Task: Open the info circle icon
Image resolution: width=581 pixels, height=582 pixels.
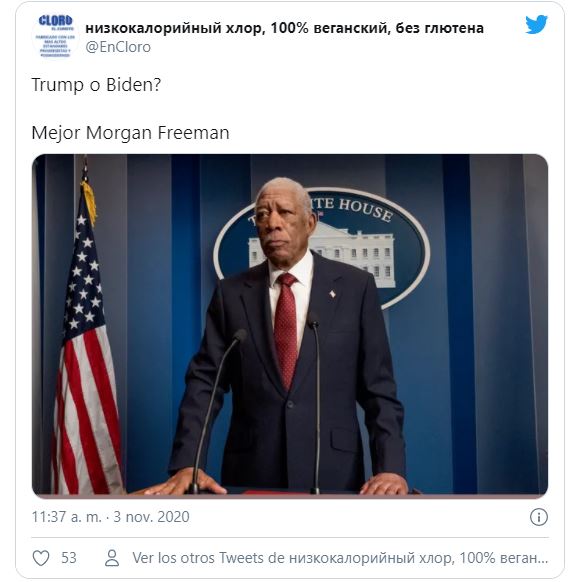Action: pos(539,517)
